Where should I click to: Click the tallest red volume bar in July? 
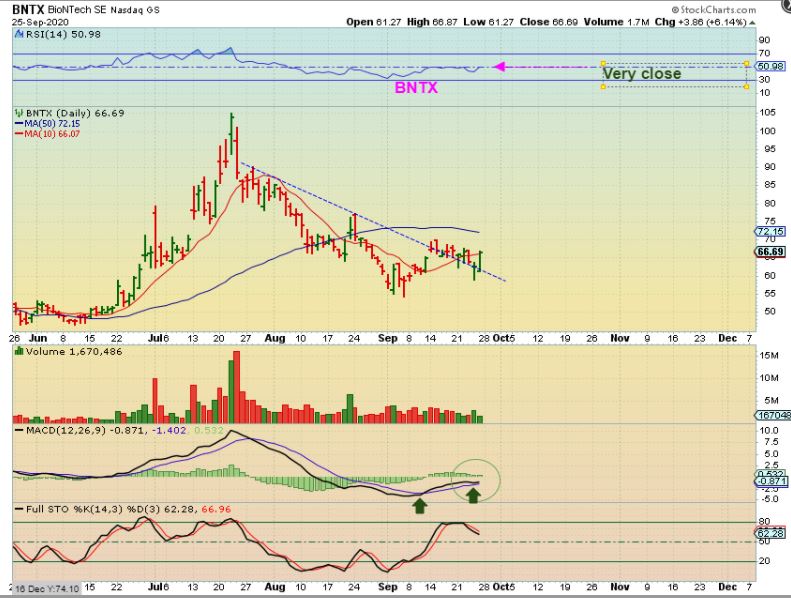(x=236, y=387)
